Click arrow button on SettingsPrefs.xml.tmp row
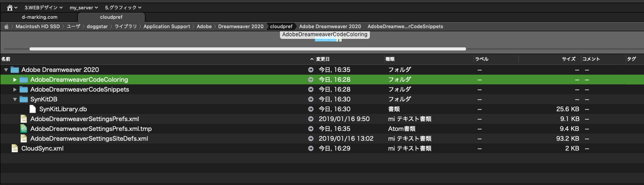This screenshot has height=185, width=644. (x=311, y=129)
